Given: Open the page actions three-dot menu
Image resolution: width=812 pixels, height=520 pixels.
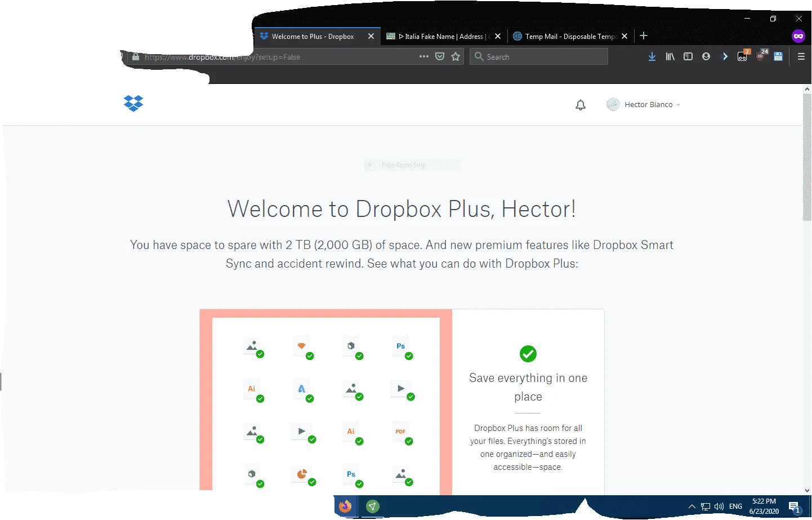Looking at the screenshot, I should click(x=424, y=56).
